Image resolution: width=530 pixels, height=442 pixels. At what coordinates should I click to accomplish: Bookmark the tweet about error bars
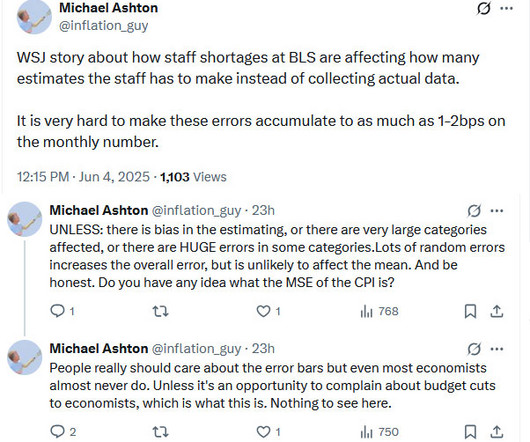pos(470,432)
